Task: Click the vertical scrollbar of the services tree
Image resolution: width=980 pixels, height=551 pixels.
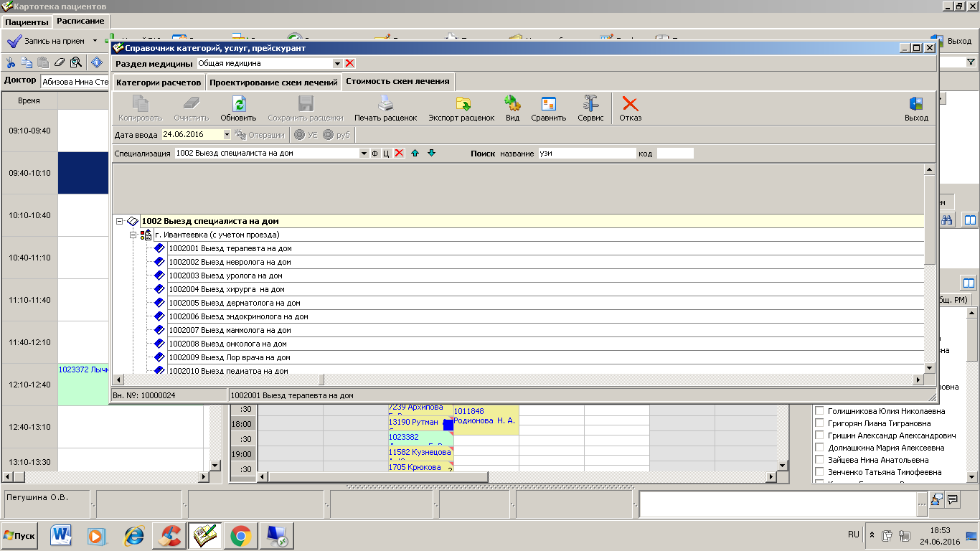Action: click(x=930, y=269)
